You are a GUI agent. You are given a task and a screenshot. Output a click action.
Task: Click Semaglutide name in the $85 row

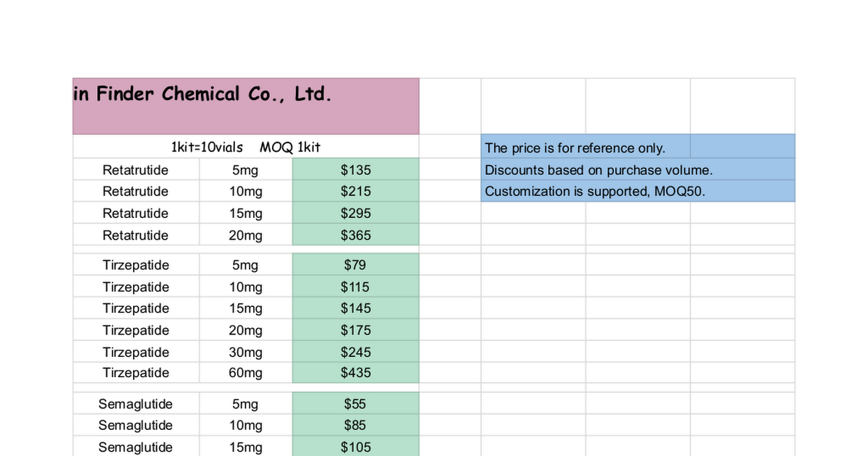click(135, 425)
